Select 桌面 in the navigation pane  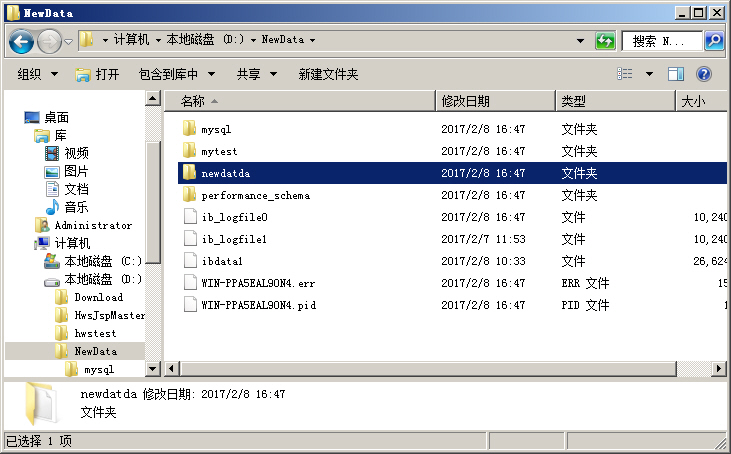56,117
